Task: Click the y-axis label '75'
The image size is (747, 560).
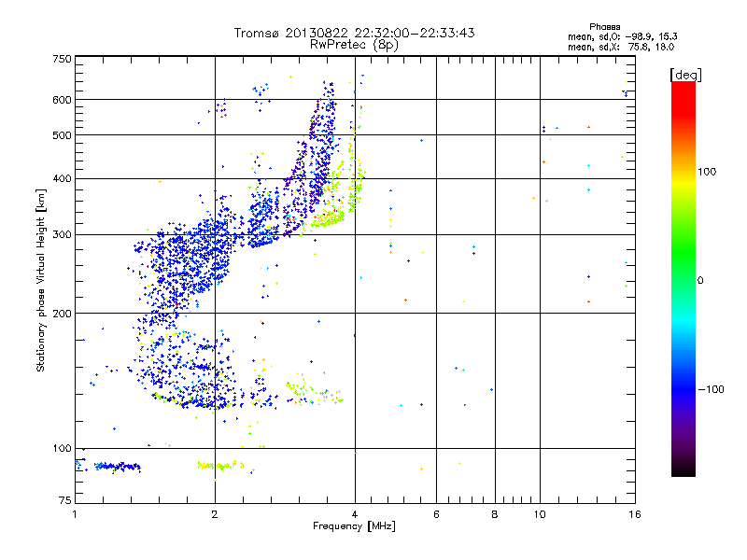Action: coord(65,500)
